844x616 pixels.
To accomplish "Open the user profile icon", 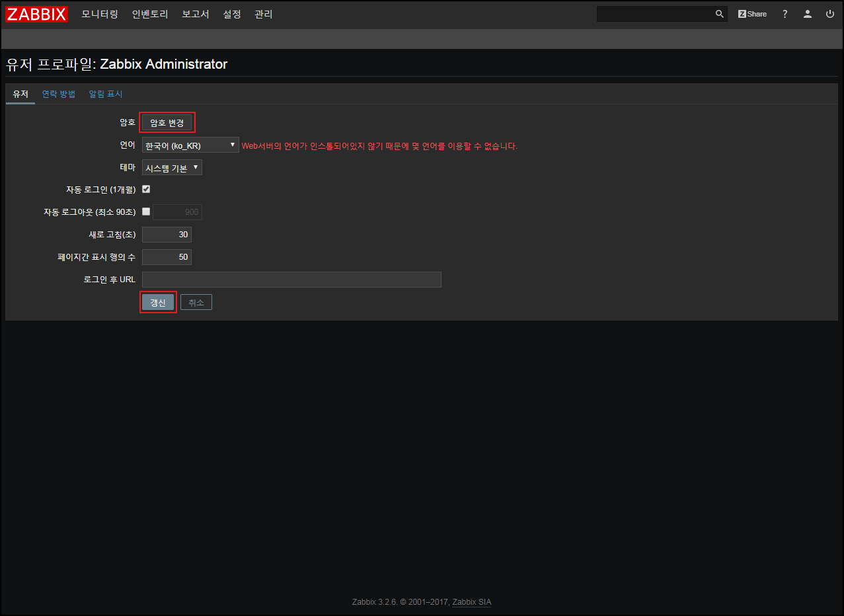I will [x=808, y=14].
